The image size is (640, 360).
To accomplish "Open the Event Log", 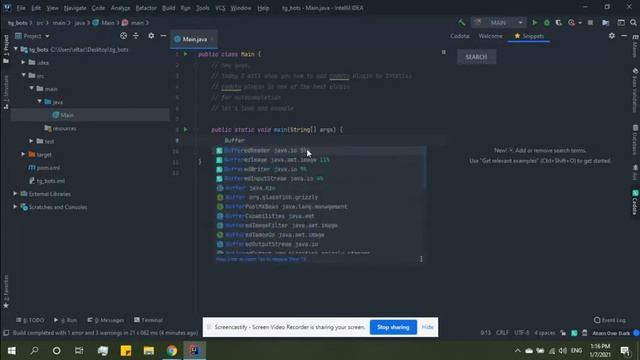I will tap(610, 320).
